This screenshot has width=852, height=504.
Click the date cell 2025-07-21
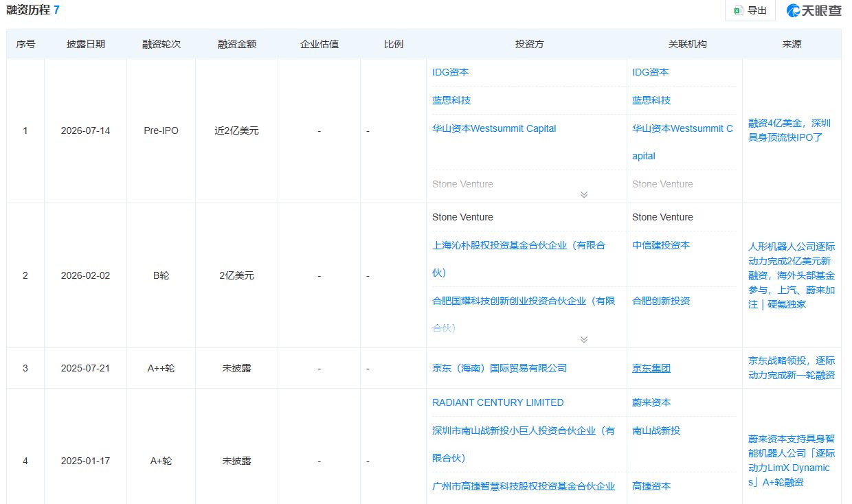pyautogui.click(x=85, y=368)
